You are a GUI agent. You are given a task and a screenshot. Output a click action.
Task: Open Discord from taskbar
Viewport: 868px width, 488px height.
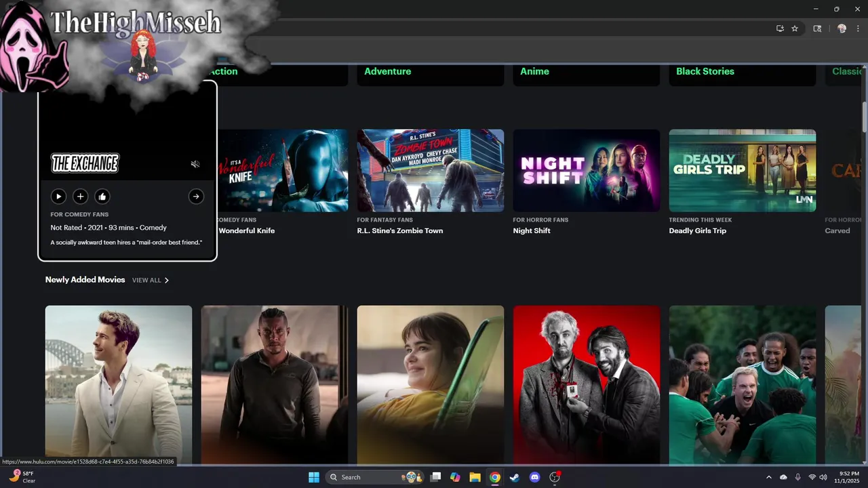click(x=534, y=477)
